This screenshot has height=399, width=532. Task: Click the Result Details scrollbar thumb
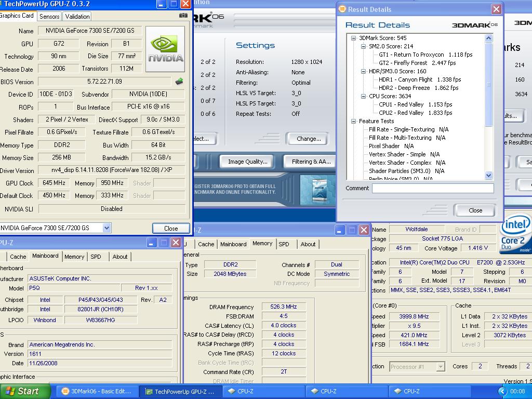point(488,84)
